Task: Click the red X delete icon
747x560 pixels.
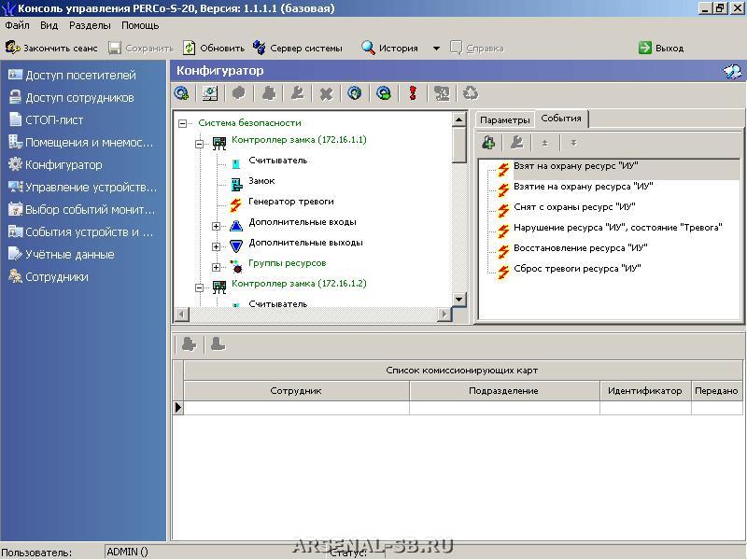Action: 326,93
